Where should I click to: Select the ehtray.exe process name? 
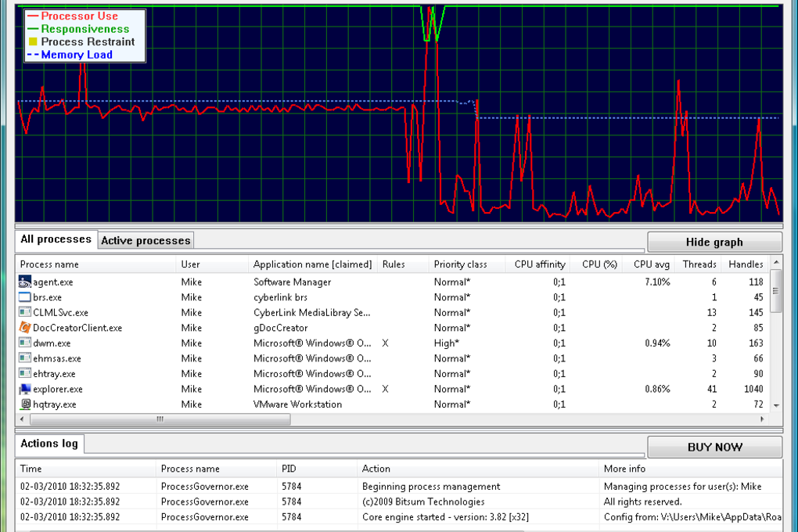[x=54, y=374]
